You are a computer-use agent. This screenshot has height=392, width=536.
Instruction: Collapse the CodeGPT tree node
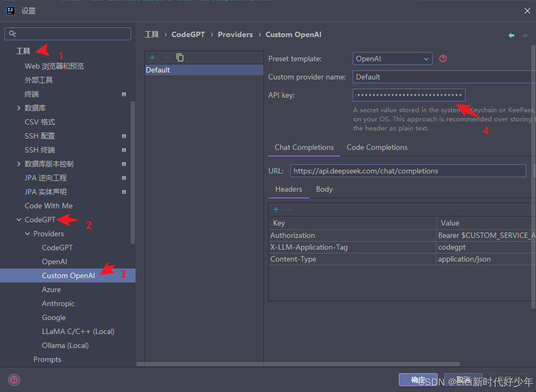pyautogui.click(x=19, y=220)
